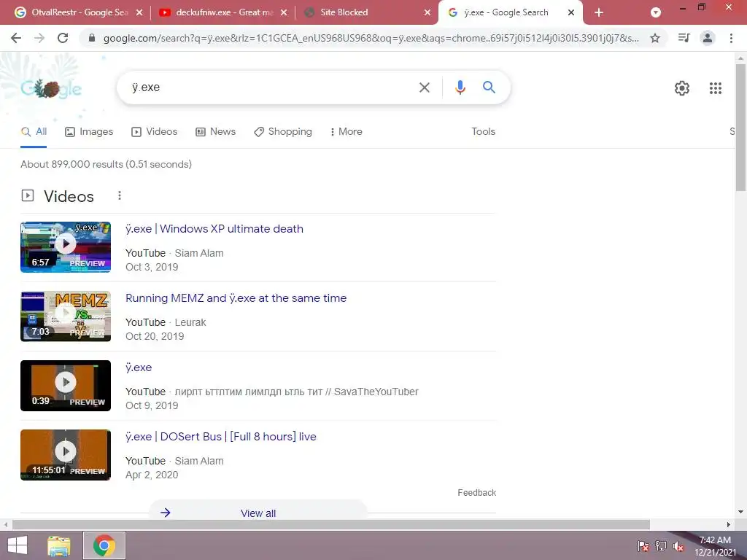View site info via the padlock icon
The height and width of the screenshot is (560, 747).
[92, 38]
